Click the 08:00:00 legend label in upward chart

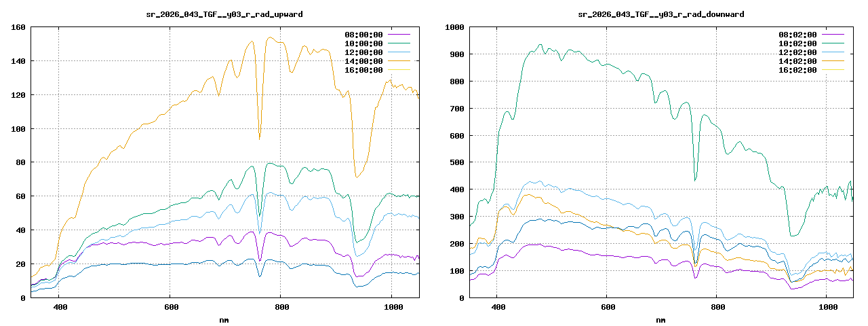[x=363, y=35]
